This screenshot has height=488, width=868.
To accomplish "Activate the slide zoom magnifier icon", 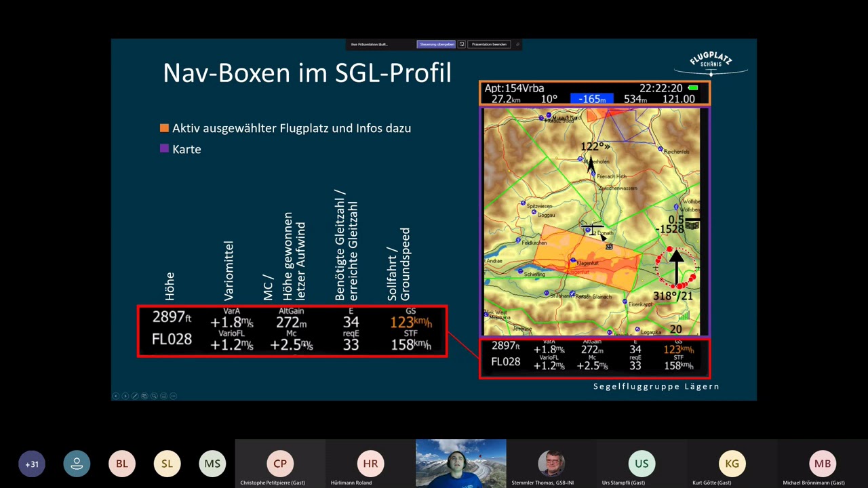I will point(154,396).
